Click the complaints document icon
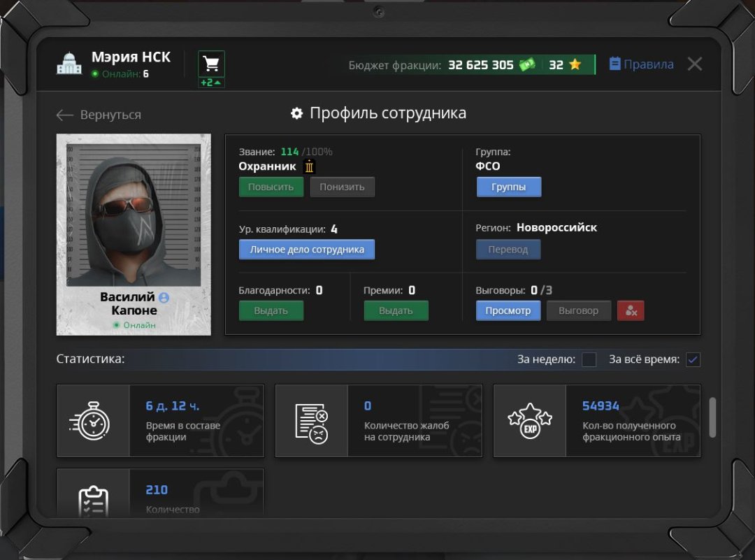Image resolution: width=755 pixels, height=560 pixels. (x=312, y=424)
